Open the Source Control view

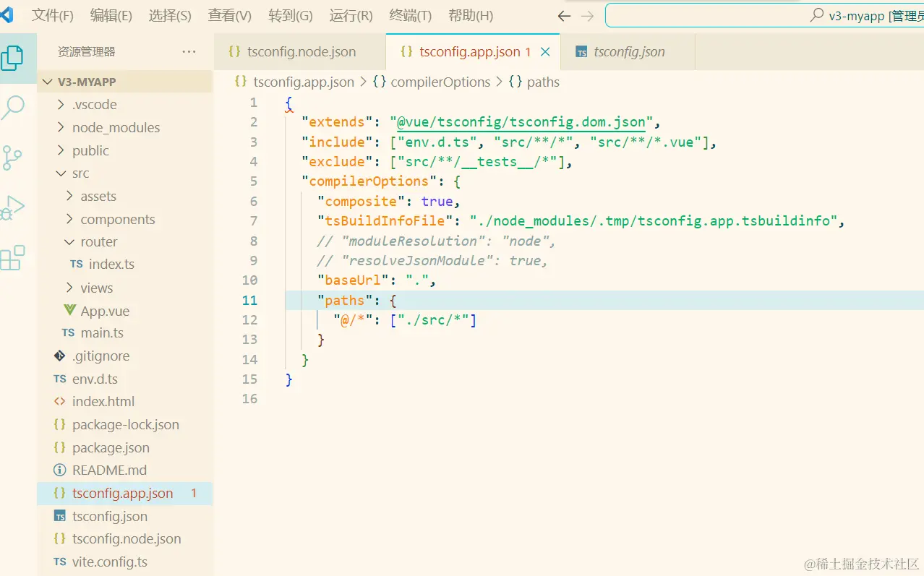click(12, 158)
